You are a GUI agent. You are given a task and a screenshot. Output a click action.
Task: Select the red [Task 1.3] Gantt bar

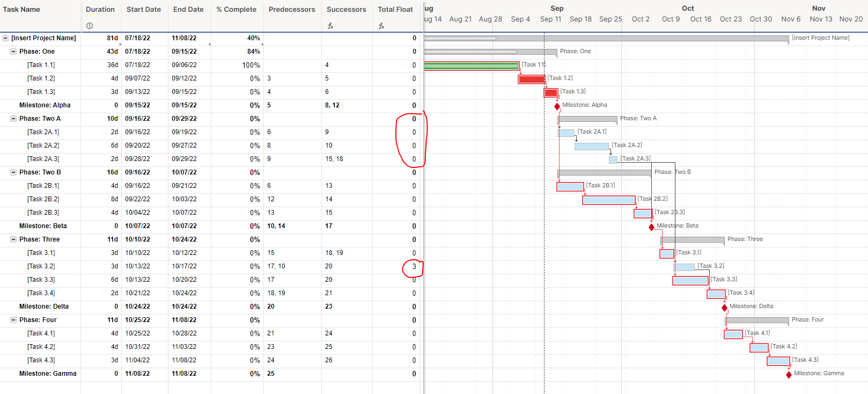point(551,93)
